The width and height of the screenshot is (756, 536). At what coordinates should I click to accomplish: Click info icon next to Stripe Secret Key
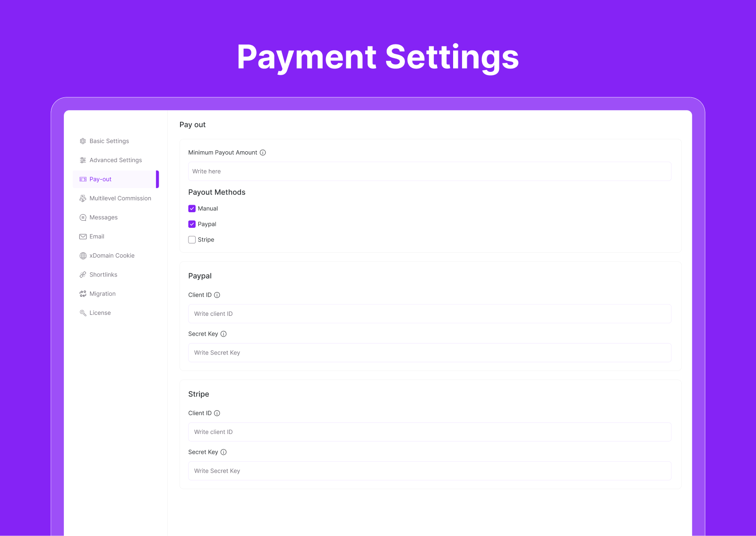(x=223, y=452)
